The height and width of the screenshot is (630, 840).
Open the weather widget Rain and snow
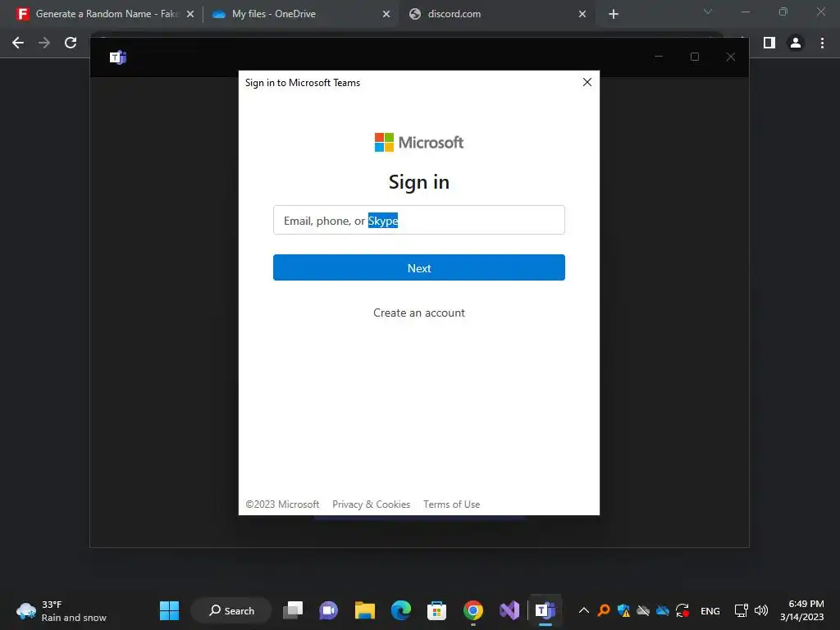click(62, 610)
